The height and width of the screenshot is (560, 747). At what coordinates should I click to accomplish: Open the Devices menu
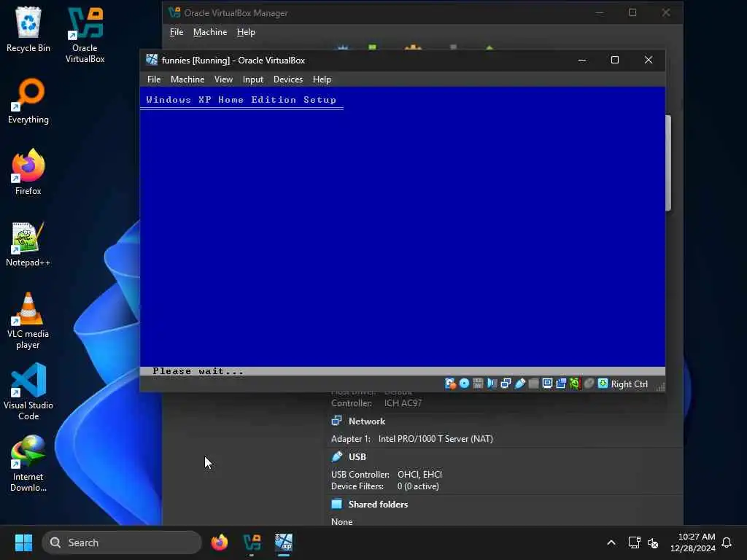pos(287,79)
